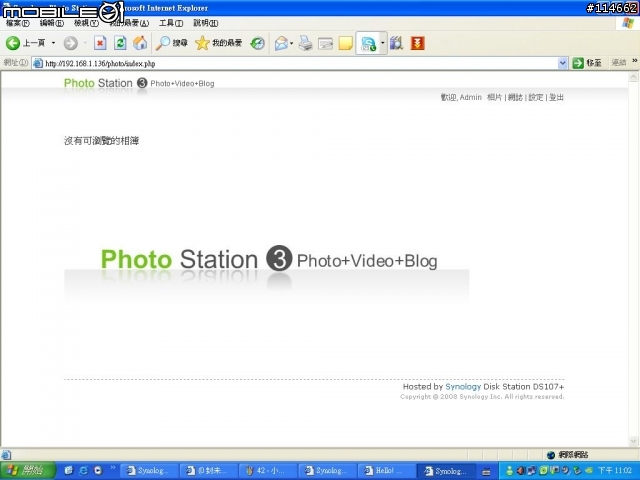Click the Back arrow icon in the toolbar
640x480 pixels.
[13, 43]
